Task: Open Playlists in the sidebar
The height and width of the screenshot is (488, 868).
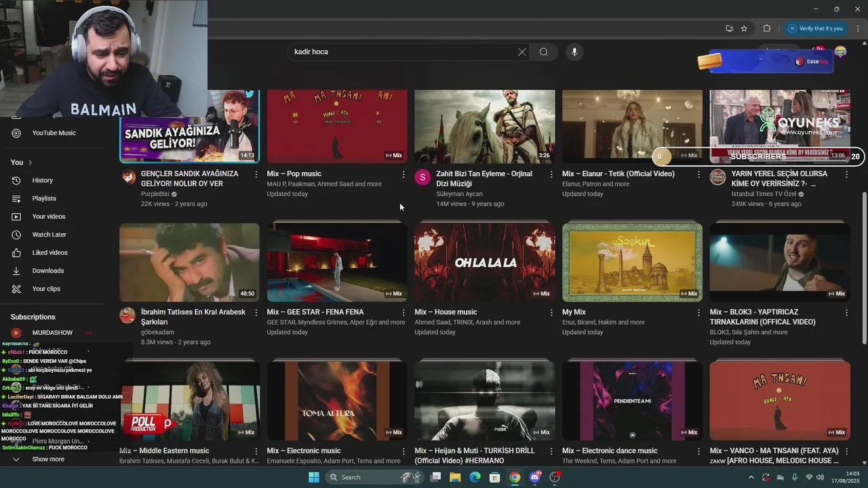Action: [44, 199]
